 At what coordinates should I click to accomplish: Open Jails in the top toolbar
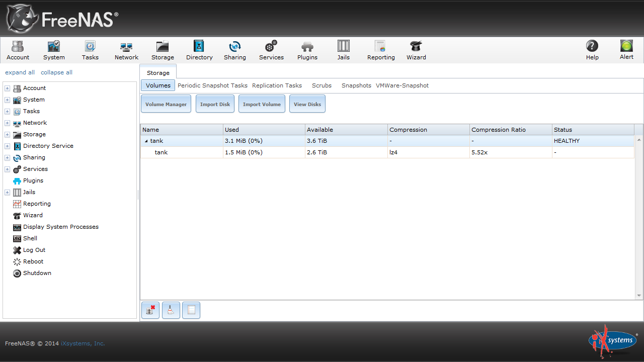pos(344,50)
